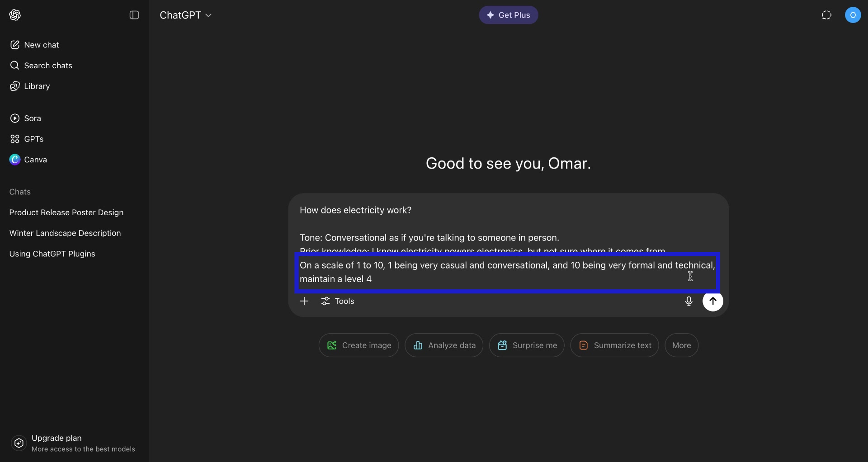This screenshot has width=868, height=462.
Task: Open the profile avatar menu
Action: click(854, 15)
